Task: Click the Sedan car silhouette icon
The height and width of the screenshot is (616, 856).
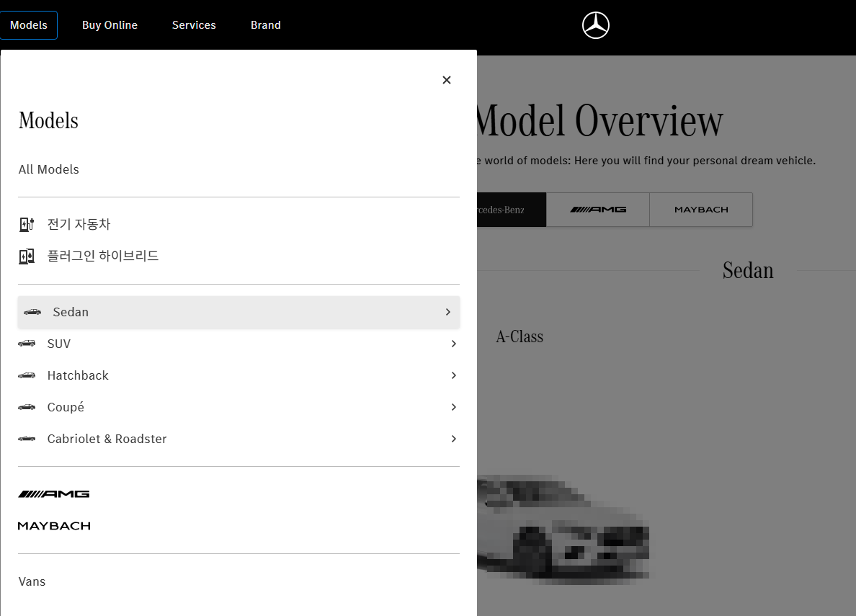Action: pyautogui.click(x=32, y=312)
